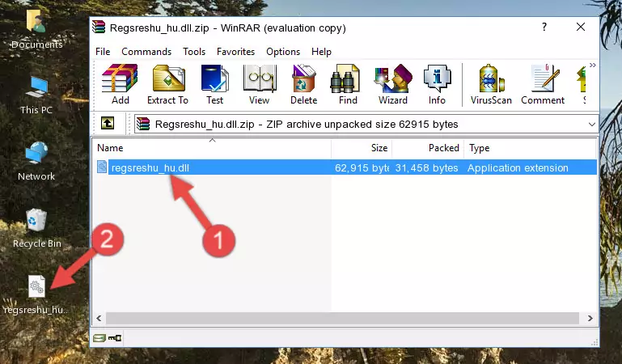Click the View toolbar icon
Screen dimensions: 622x364
pos(260,84)
